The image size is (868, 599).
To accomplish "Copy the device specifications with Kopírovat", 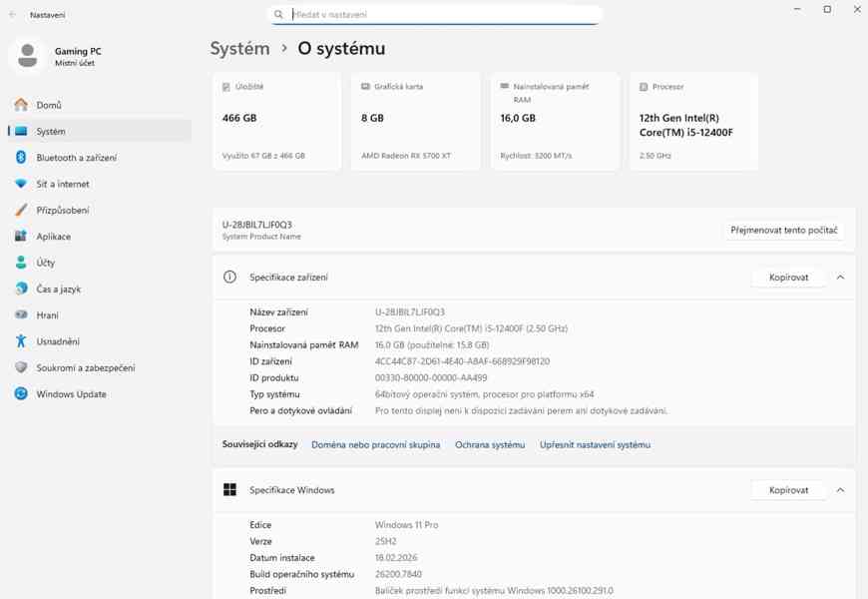I will coord(787,277).
